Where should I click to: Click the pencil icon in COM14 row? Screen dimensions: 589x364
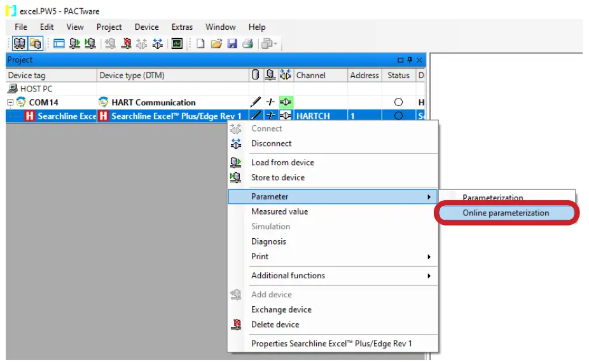coord(256,102)
